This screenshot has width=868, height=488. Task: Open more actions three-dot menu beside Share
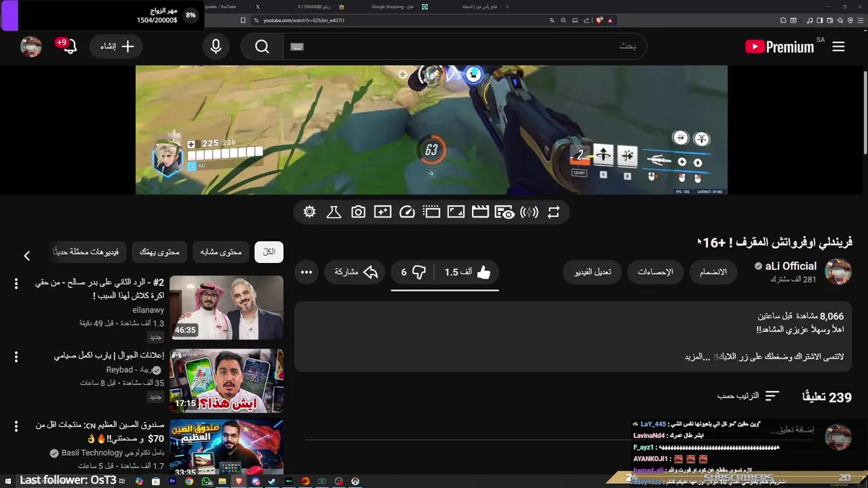tap(307, 272)
